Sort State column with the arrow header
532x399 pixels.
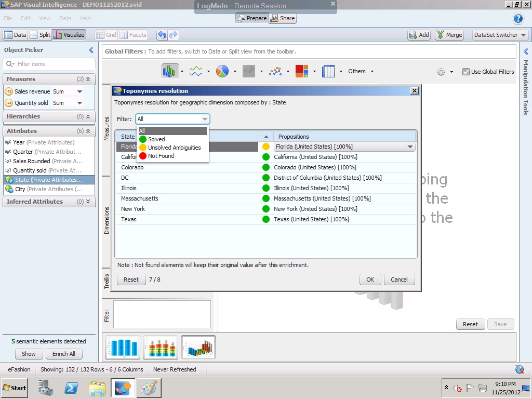coord(266,137)
